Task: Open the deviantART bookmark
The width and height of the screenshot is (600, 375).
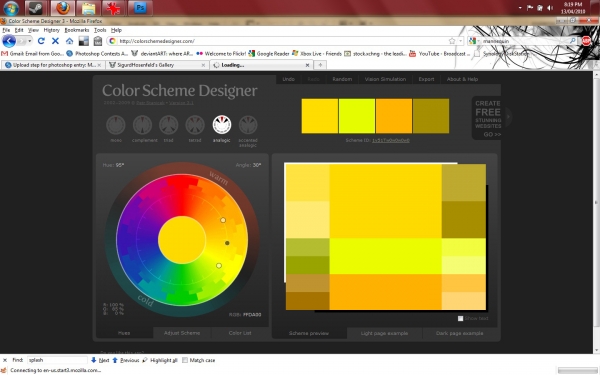Action: (x=162, y=54)
